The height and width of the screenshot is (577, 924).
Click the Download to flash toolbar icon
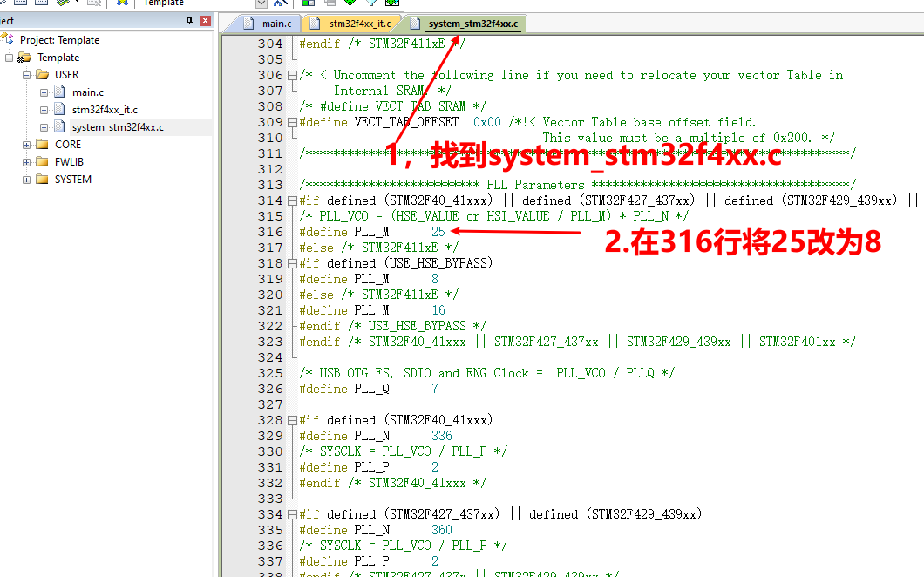122,3
